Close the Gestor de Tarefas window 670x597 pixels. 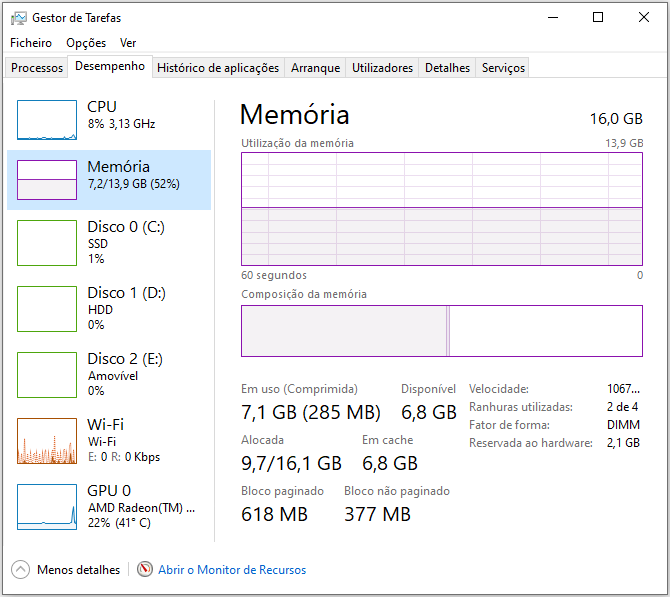pyautogui.click(x=644, y=17)
